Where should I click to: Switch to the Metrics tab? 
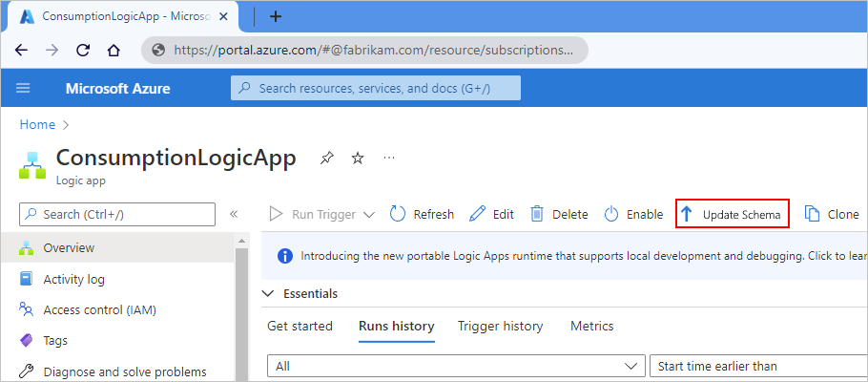click(x=591, y=326)
